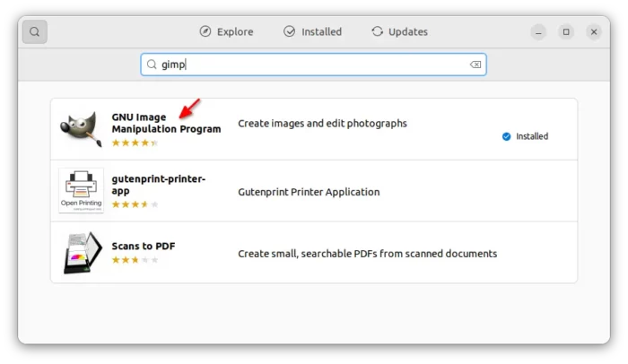Click 'Gutenprint Printer Application' description

tap(309, 192)
